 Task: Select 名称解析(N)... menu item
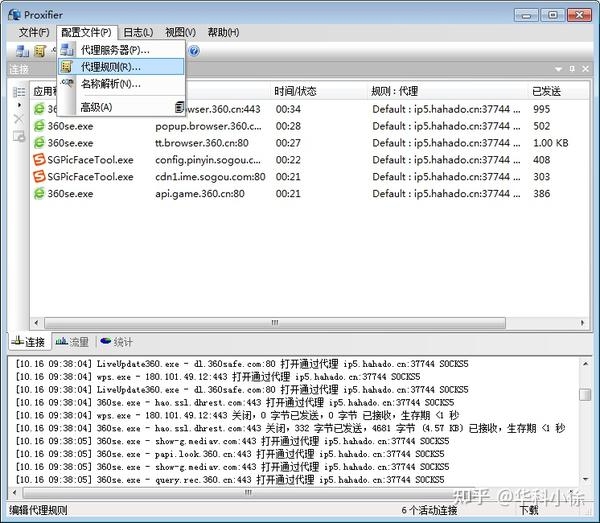(x=111, y=84)
